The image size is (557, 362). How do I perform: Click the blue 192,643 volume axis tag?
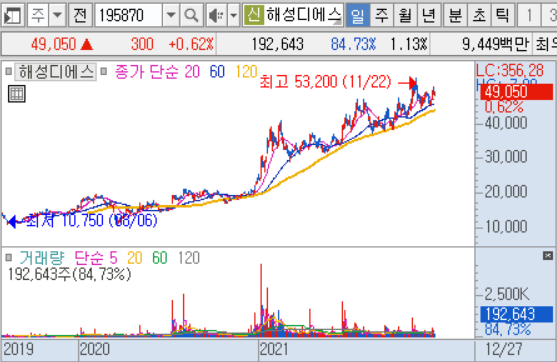click(x=517, y=314)
